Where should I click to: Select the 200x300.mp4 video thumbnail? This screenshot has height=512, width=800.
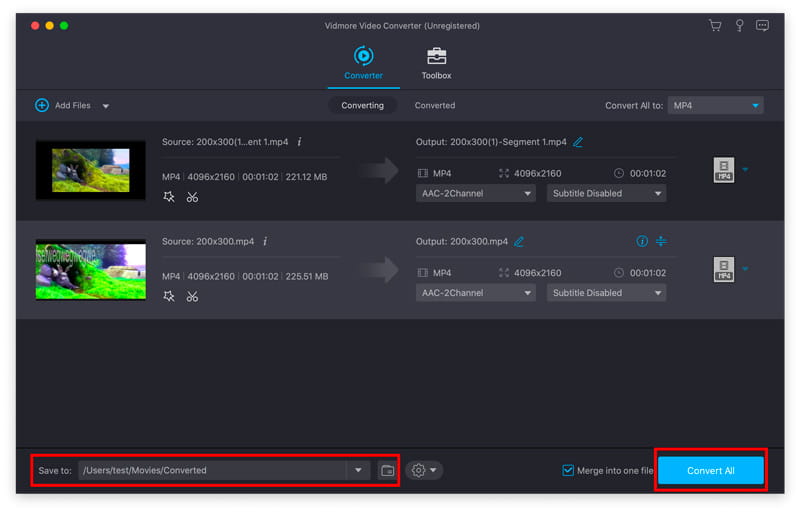click(90, 270)
